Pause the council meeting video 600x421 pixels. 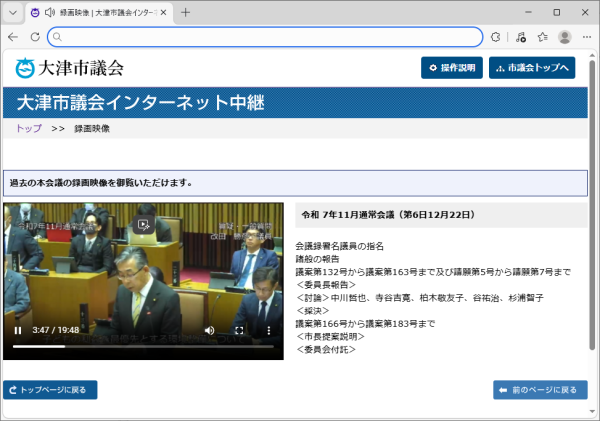click(17, 330)
